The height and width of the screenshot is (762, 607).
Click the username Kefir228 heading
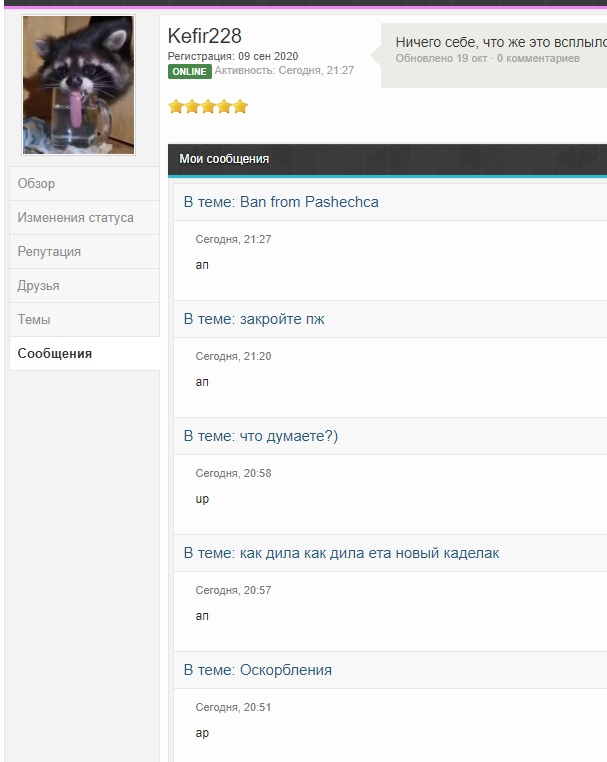205,36
